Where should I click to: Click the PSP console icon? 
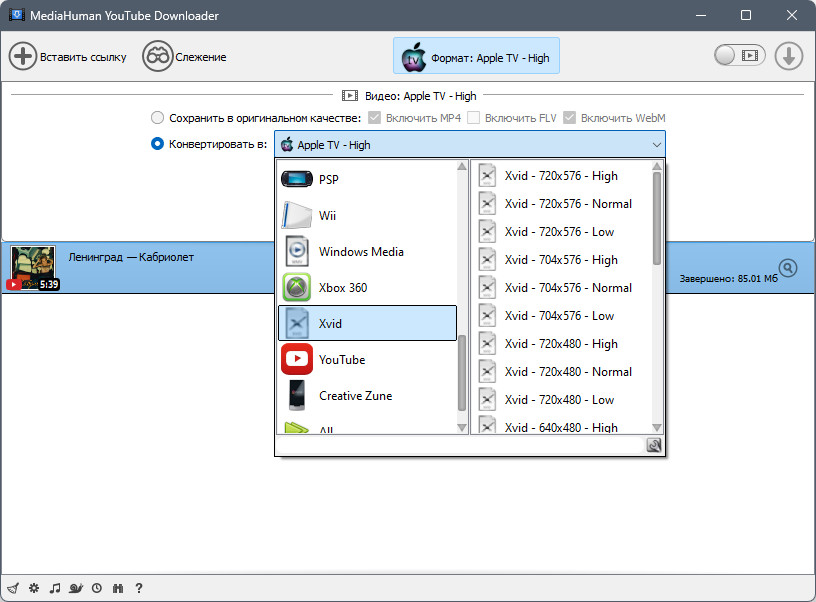pos(297,179)
